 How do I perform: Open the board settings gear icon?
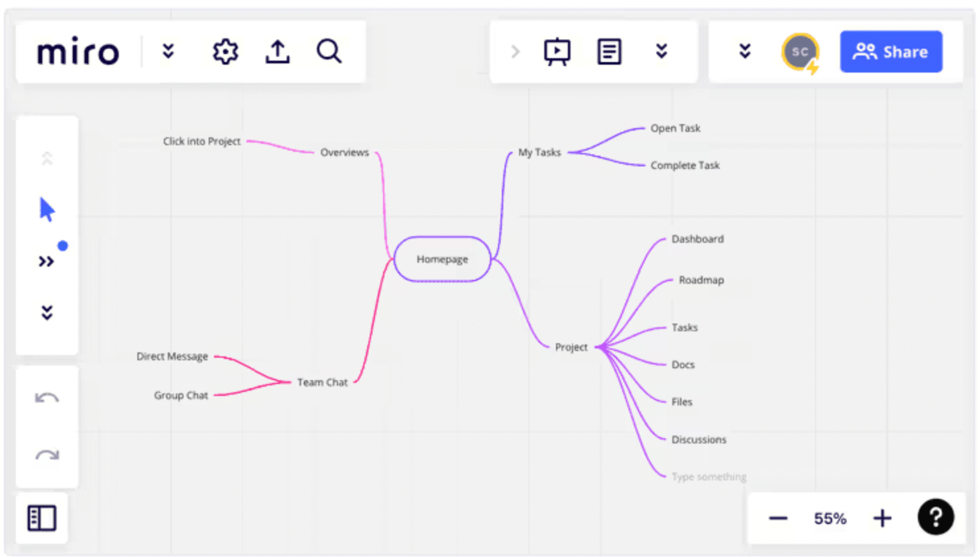[225, 51]
